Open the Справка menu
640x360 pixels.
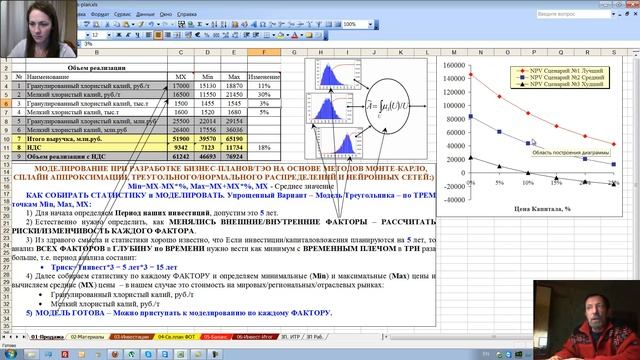(x=187, y=14)
